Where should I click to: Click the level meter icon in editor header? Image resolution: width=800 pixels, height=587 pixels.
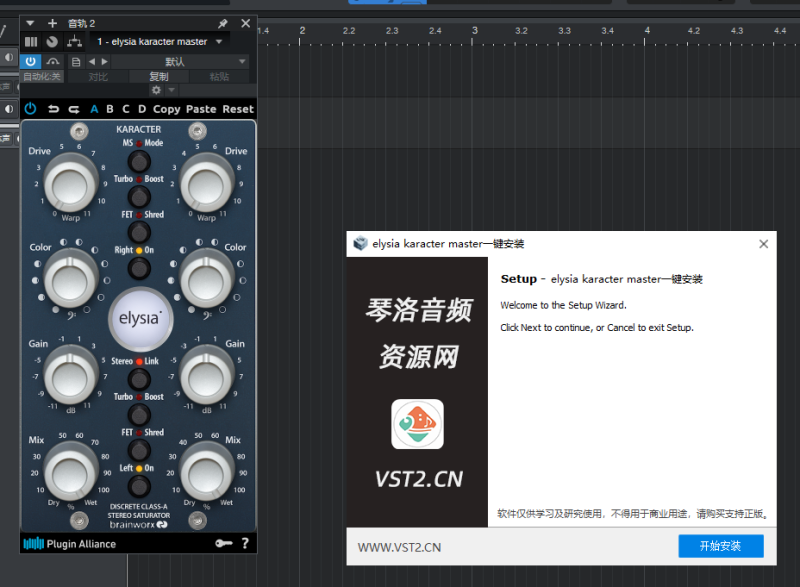tap(31, 41)
